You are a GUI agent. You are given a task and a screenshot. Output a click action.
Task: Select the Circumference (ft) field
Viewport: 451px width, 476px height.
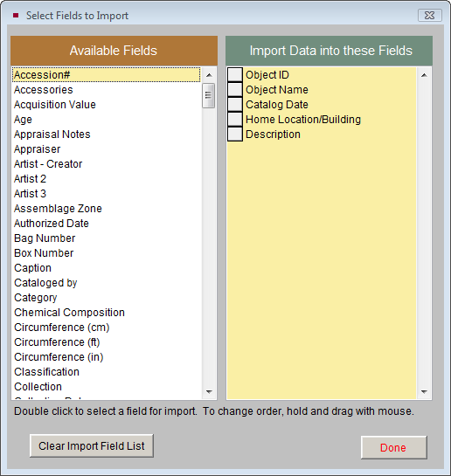(x=107, y=342)
